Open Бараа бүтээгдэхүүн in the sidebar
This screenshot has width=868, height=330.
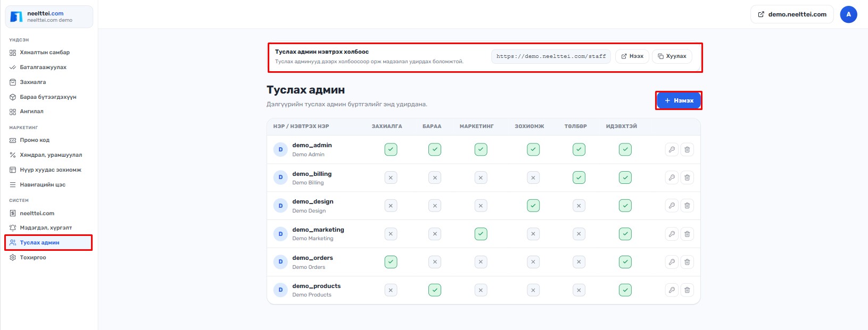[x=49, y=97]
